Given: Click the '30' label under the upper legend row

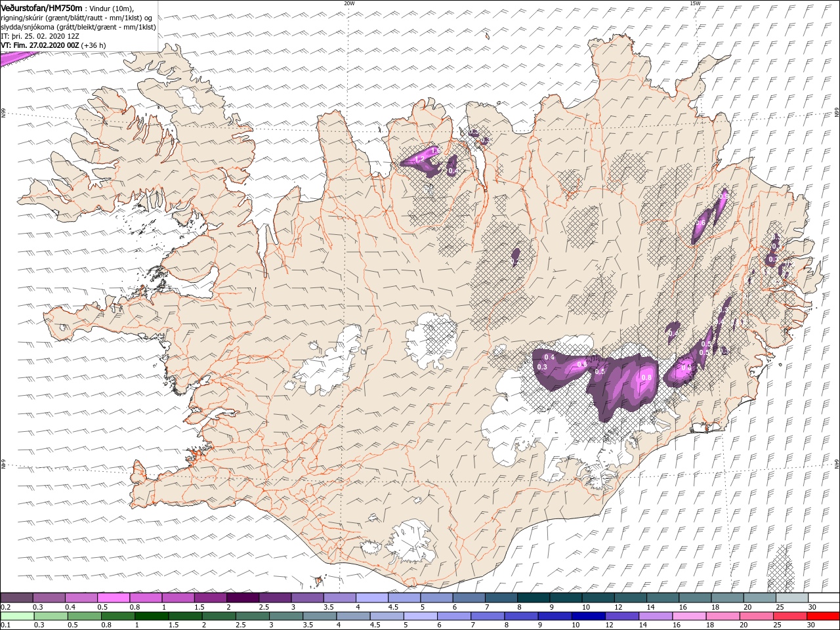Looking at the screenshot, I should [x=812, y=607].
